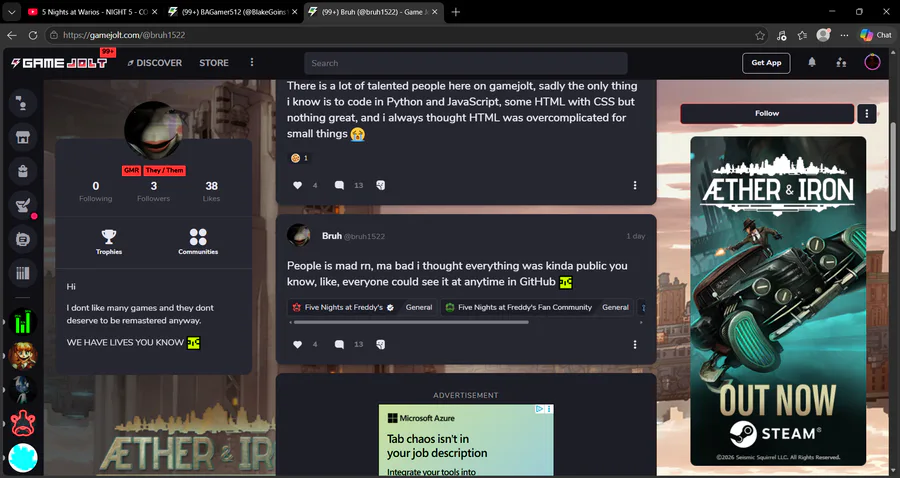Like the 'People is mad rn' post
Viewport: 900px width, 478px height.
click(x=297, y=344)
